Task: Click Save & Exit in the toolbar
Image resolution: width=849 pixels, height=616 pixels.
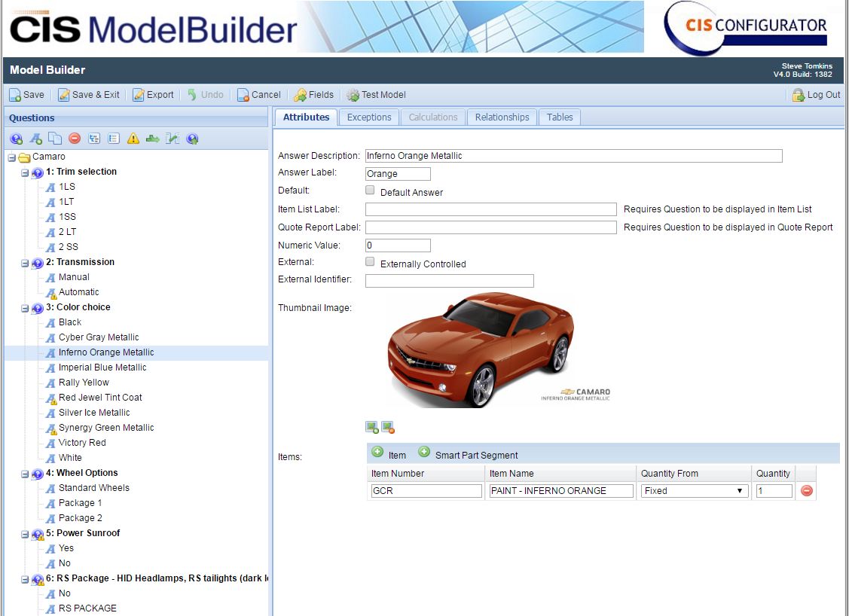Action: tap(89, 96)
